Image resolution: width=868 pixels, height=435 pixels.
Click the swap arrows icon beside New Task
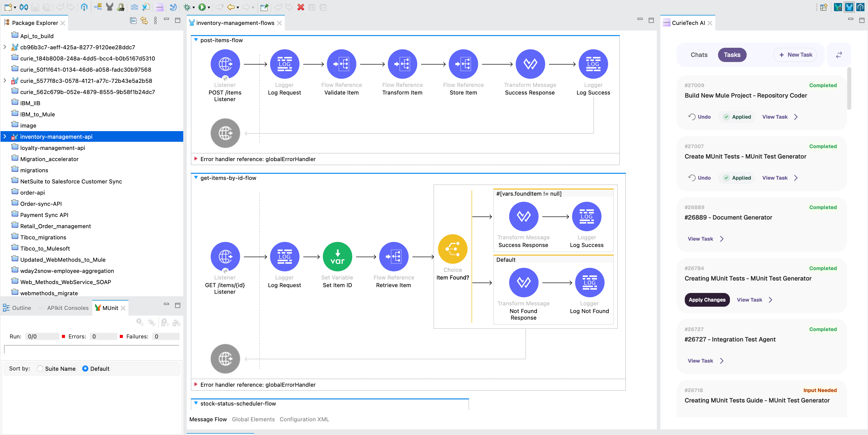click(839, 55)
